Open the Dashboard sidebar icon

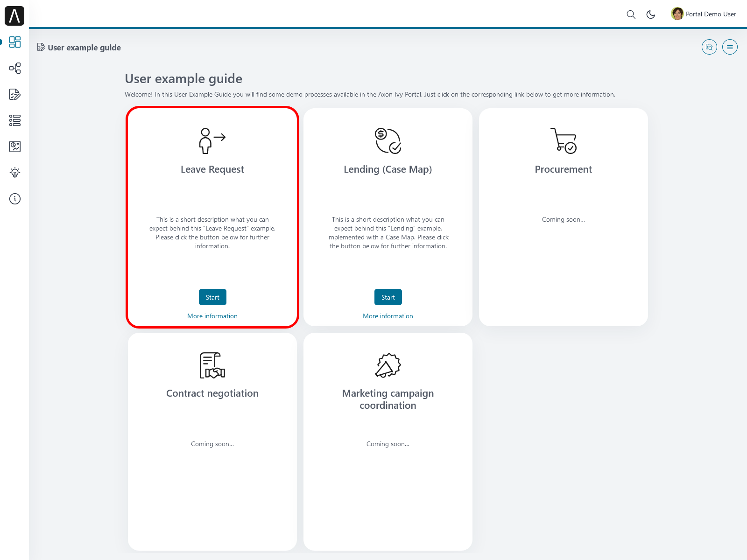(x=15, y=42)
